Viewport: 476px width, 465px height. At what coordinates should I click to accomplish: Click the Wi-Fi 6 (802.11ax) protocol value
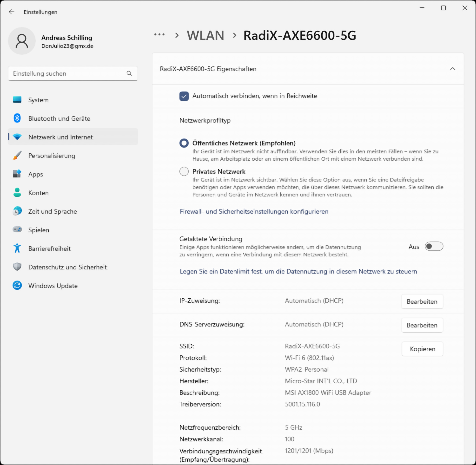(x=309, y=358)
